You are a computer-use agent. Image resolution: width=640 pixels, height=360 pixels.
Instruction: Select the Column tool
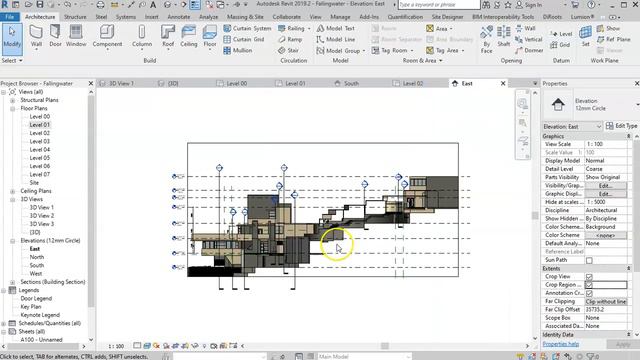(142, 37)
